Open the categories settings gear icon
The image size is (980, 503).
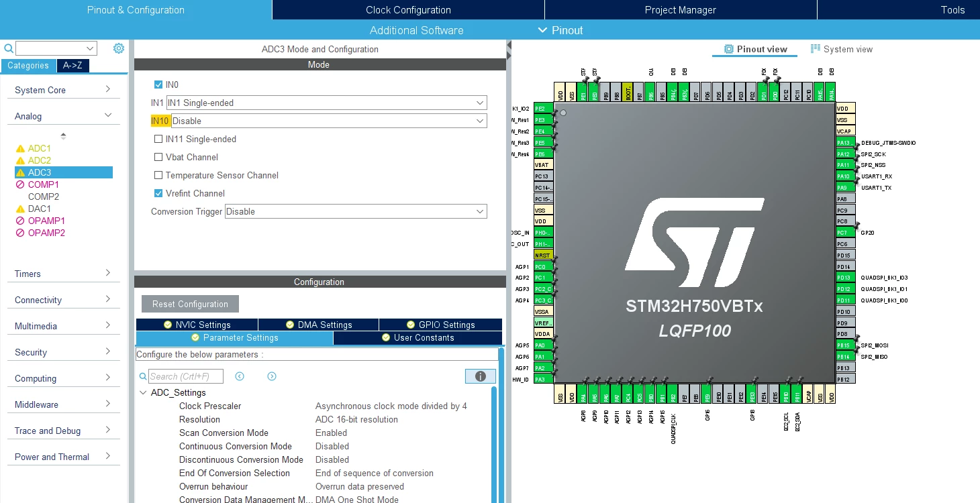119,48
